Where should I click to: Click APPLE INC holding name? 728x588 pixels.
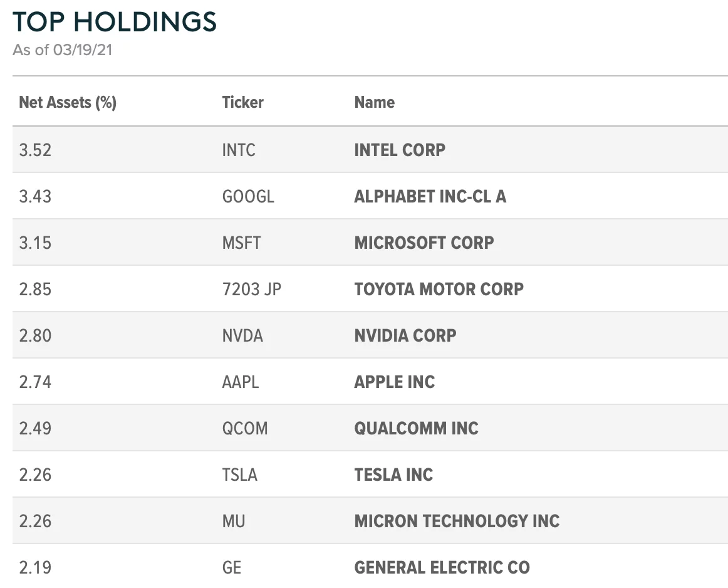pos(394,382)
